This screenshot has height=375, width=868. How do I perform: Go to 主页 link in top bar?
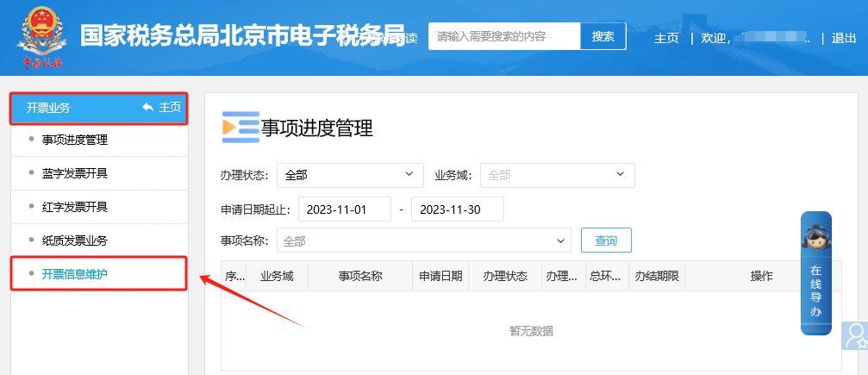pyautogui.click(x=666, y=38)
